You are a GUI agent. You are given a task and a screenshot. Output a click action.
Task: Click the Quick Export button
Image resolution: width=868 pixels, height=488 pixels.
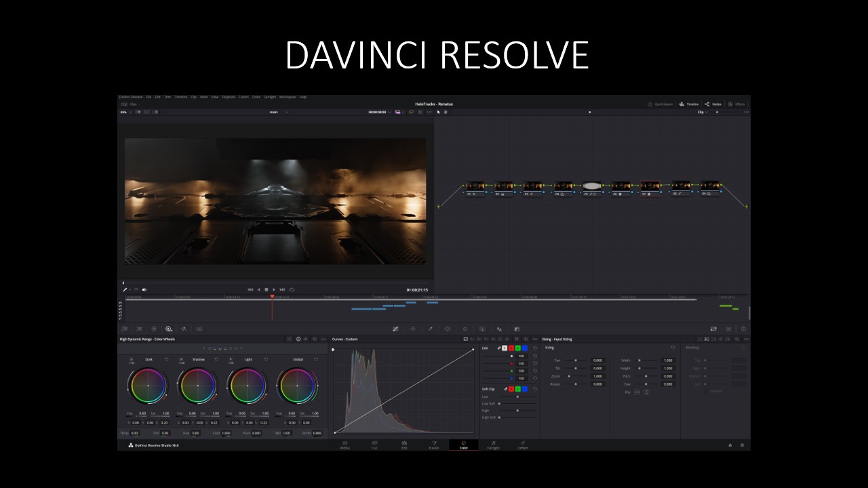[660, 104]
